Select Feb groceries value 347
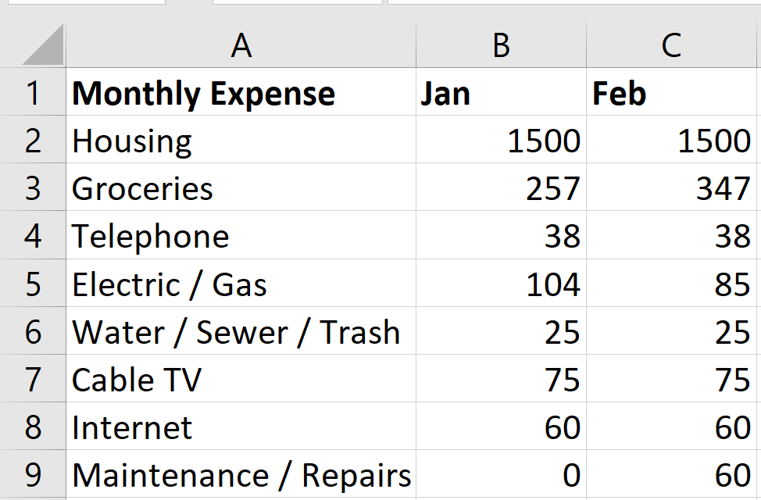Image resolution: width=761 pixels, height=500 pixels. click(672, 188)
